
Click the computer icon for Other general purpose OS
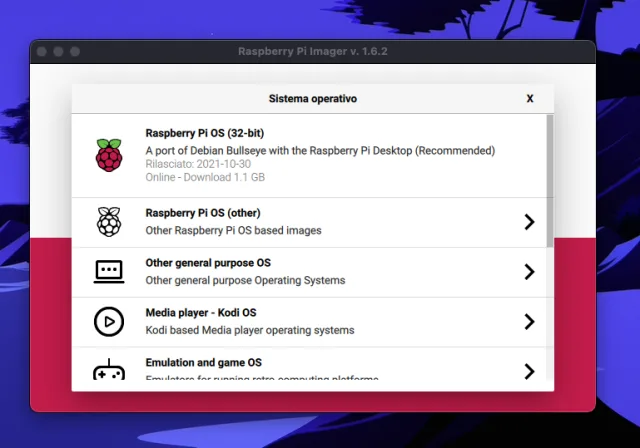108,272
